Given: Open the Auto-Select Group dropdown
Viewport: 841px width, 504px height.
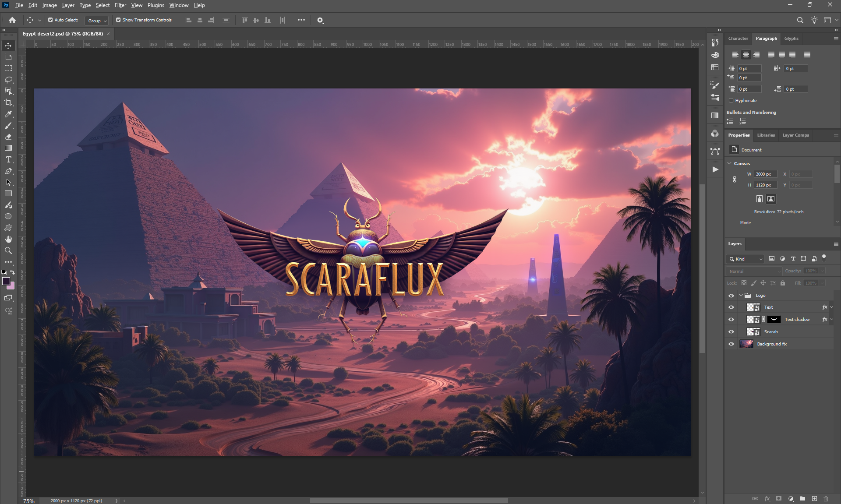Looking at the screenshot, I should tap(97, 21).
